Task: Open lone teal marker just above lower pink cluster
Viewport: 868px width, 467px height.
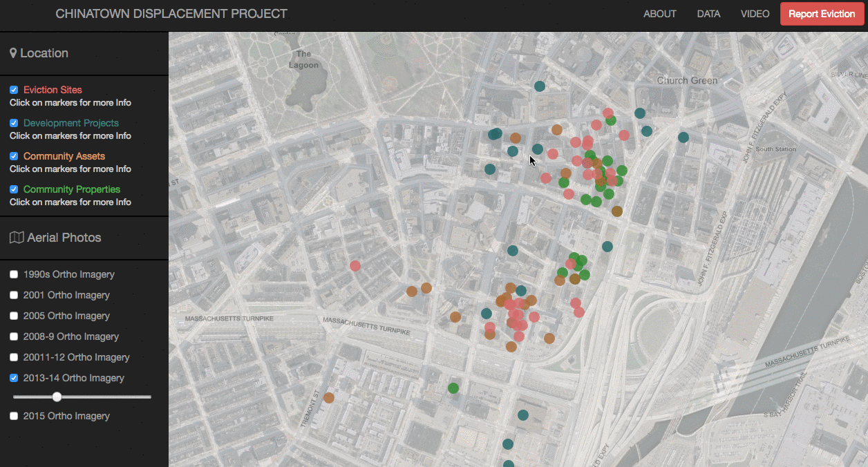Action: [521, 291]
